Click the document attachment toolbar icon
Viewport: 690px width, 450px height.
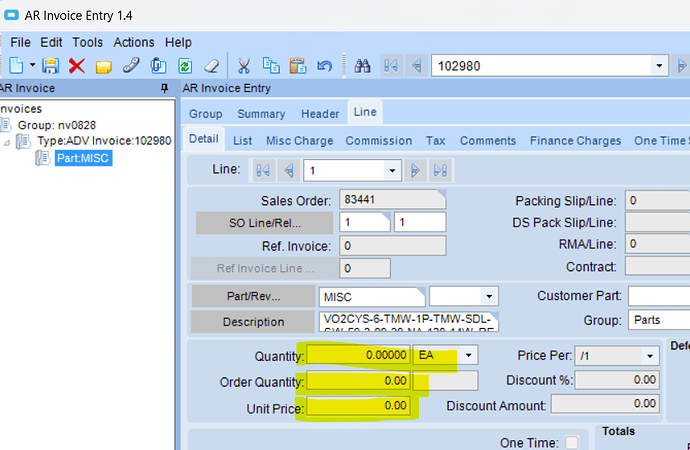tap(158, 66)
